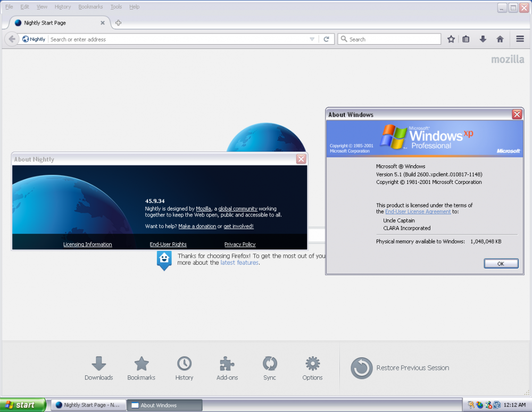The height and width of the screenshot is (412, 532).
Task: Open History clock shortcut on start page
Action: click(184, 368)
